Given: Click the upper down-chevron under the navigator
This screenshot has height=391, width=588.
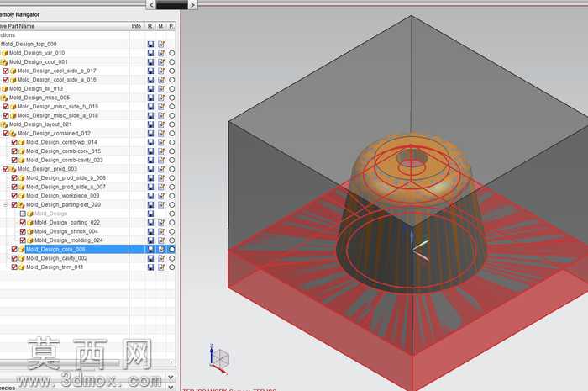Looking at the screenshot, I should coord(171,377).
